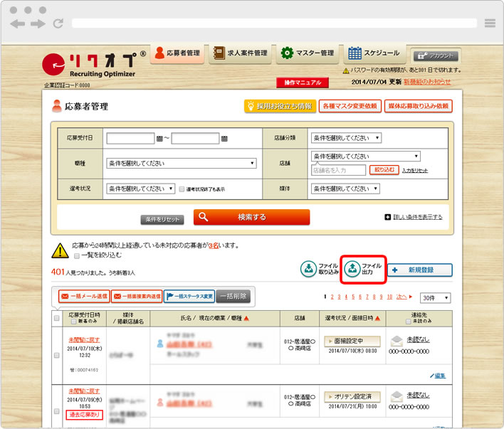Switch to 求人案件管理 tab
The width and height of the screenshot is (504, 429).
pyautogui.click(x=241, y=53)
